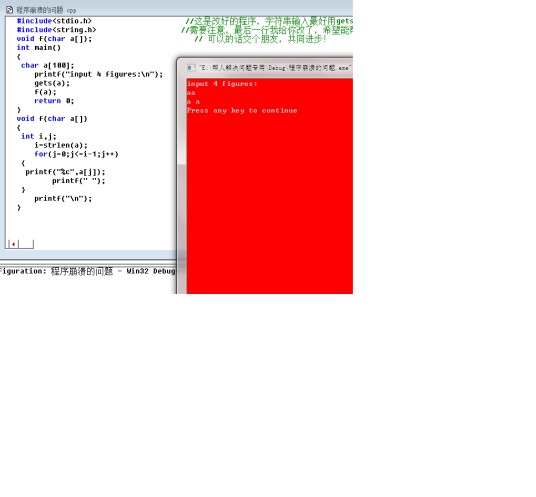Place cursor on the #include<stdio.h> line
This screenshot has width=536, height=497.
[x=54, y=21]
